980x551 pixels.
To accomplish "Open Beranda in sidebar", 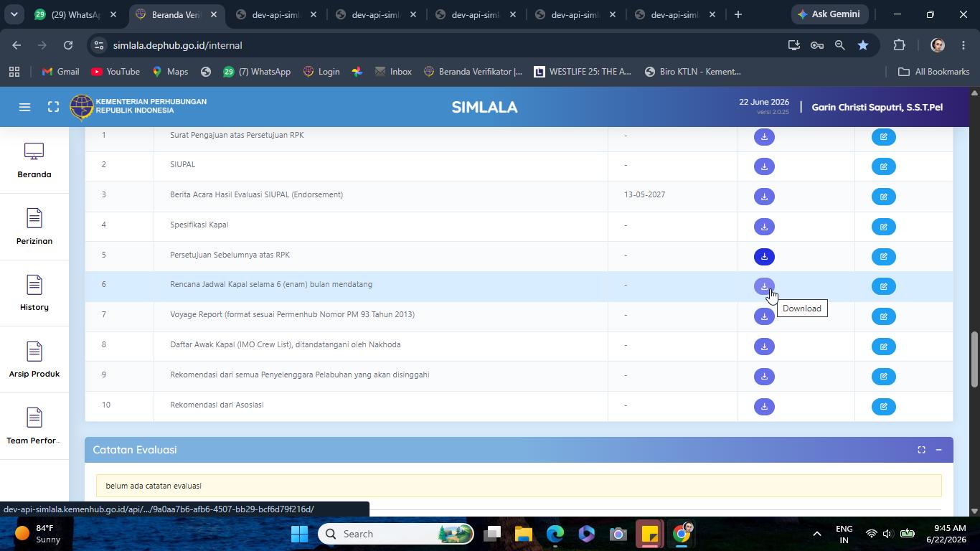I will click(34, 161).
